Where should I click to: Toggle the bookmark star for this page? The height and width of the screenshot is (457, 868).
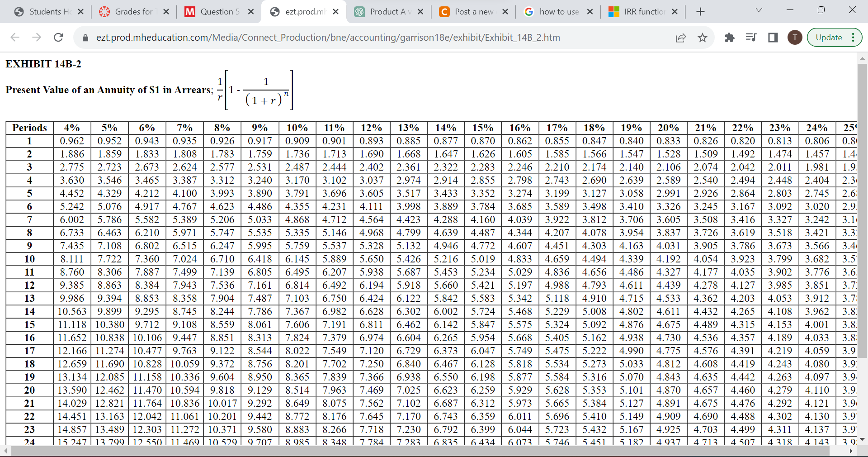(x=703, y=38)
